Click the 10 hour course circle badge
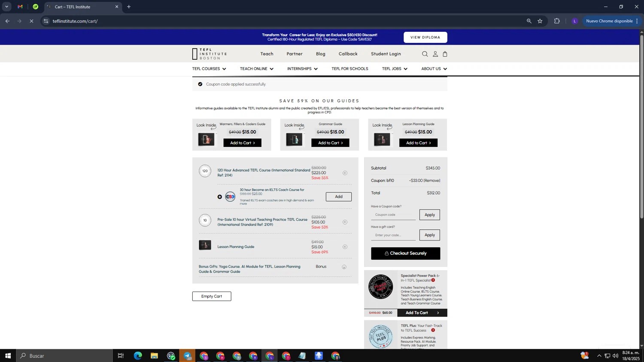The height and width of the screenshot is (362, 644). point(205,220)
